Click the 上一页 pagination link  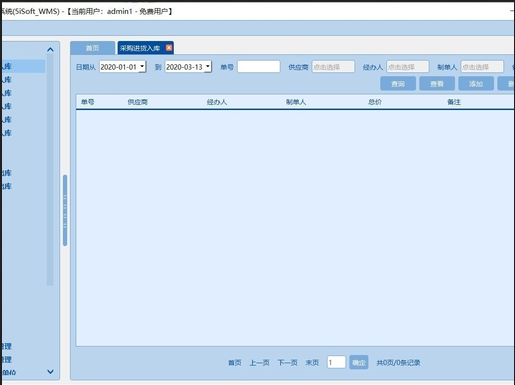coord(260,363)
